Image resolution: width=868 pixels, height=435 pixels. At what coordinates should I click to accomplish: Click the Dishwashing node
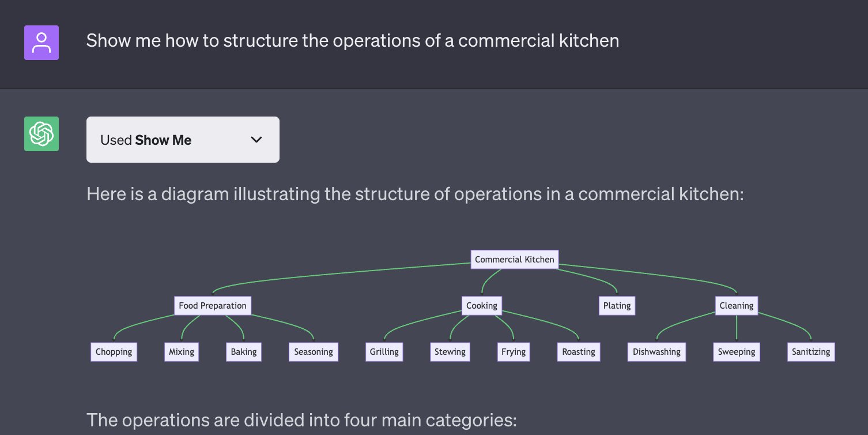(656, 352)
